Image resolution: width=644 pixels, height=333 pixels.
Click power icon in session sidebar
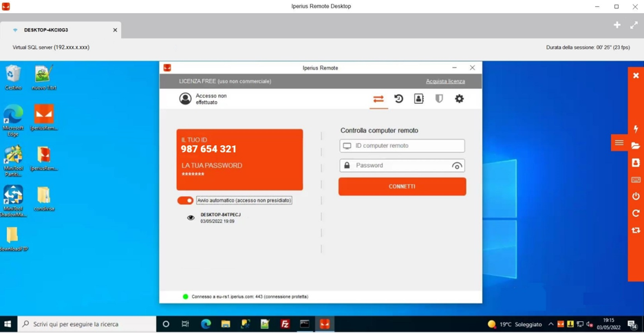click(x=636, y=196)
